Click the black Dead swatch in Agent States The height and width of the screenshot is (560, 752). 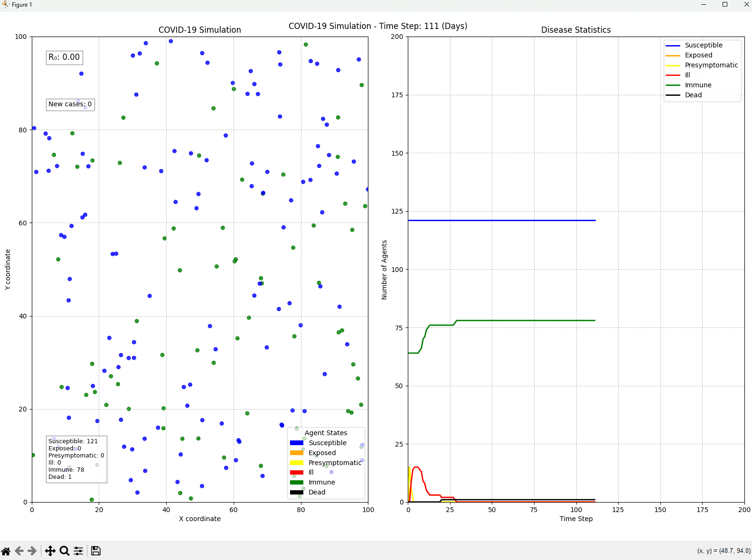297,492
